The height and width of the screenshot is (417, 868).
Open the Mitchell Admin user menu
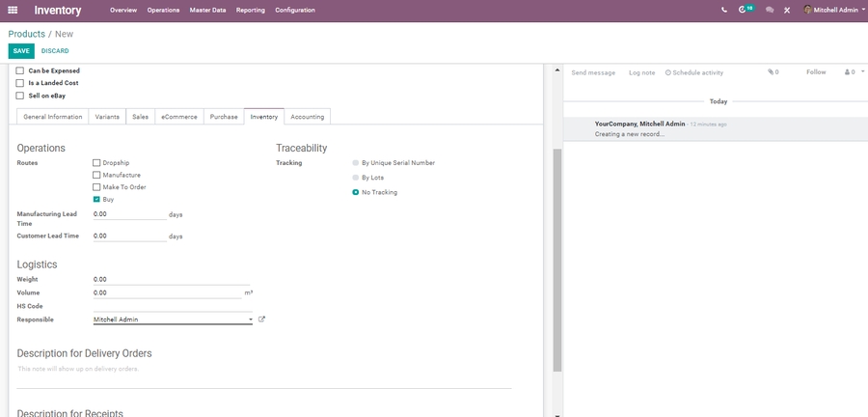tap(833, 10)
